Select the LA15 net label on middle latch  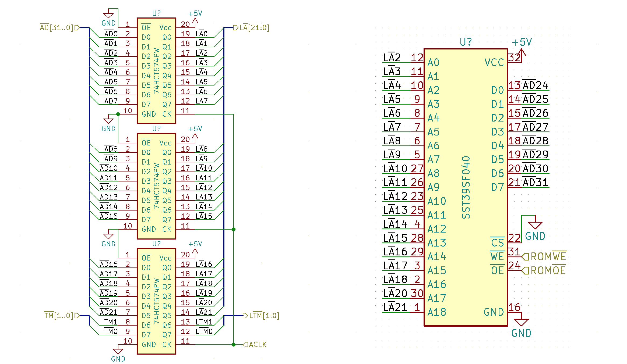pos(204,216)
